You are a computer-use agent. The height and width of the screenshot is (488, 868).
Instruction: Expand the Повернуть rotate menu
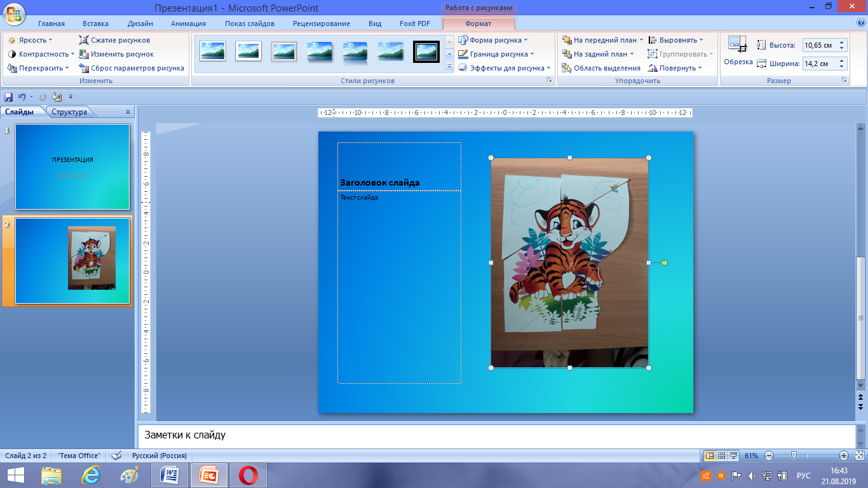click(675, 68)
